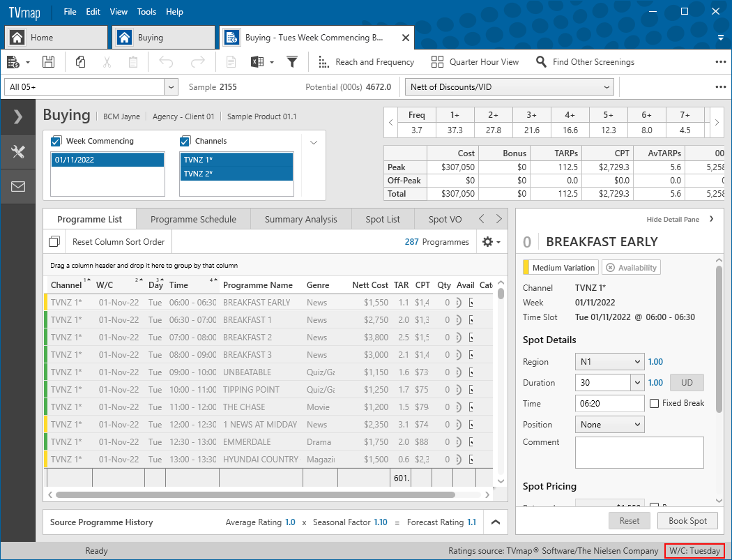Click the Home tab house icon
732x560 pixels.
pos(17,38)
